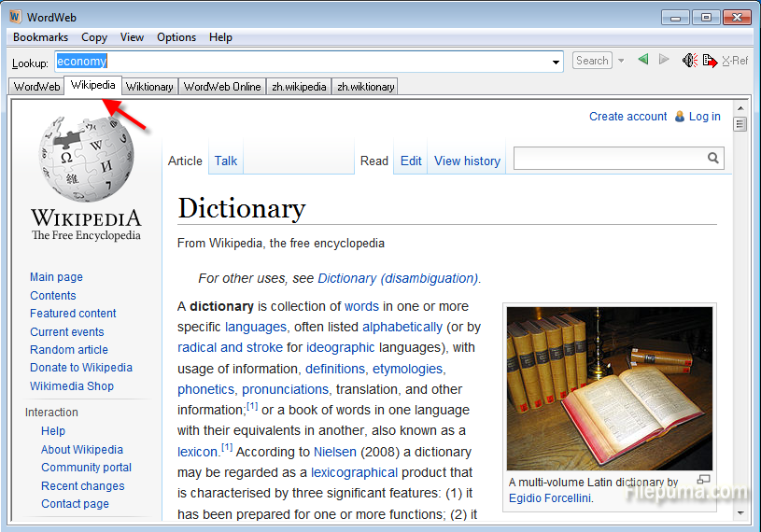
Task: Expand the Lookup word history dropdown
Action: 557,63
